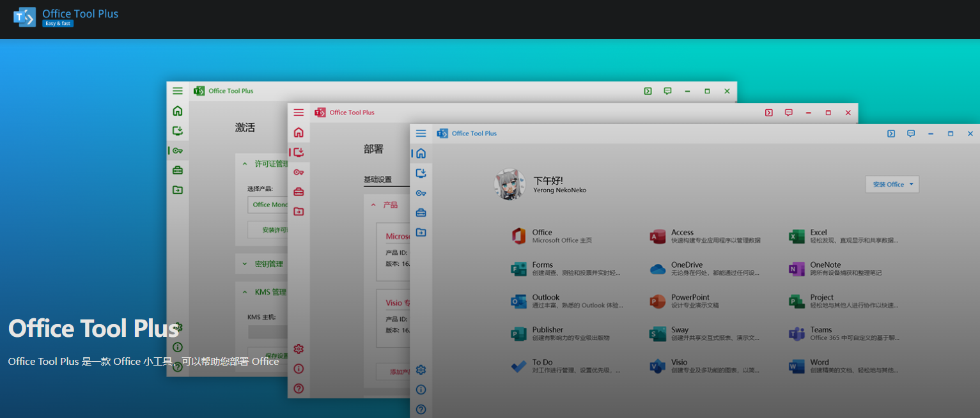Click the 安装许可证 button in green window
This screenshot has height=418, width=980.
268,229
